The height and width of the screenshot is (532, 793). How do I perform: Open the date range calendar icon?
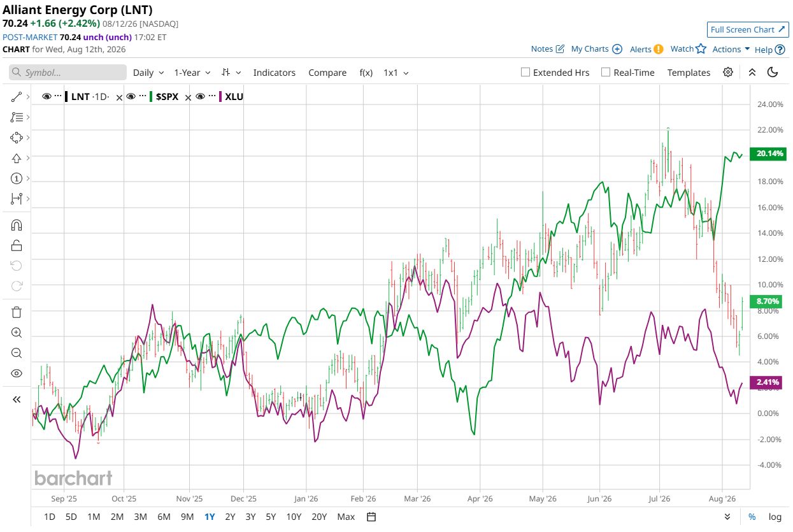click(x=372, y=517)
